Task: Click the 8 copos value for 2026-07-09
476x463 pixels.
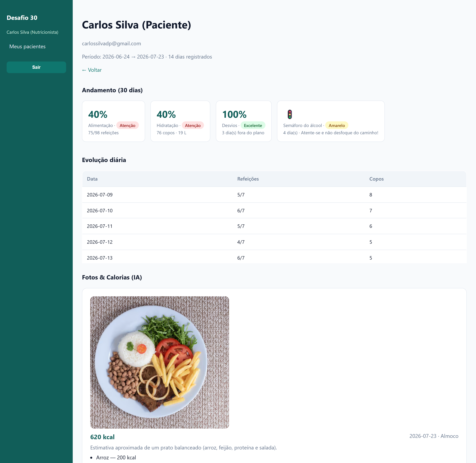Action: tap(371, 194)
